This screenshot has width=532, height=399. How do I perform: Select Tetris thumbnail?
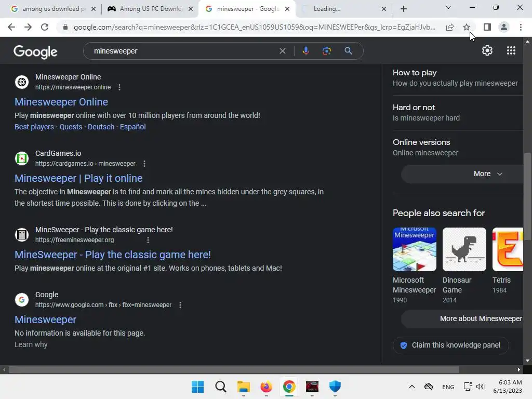point(508,249)
